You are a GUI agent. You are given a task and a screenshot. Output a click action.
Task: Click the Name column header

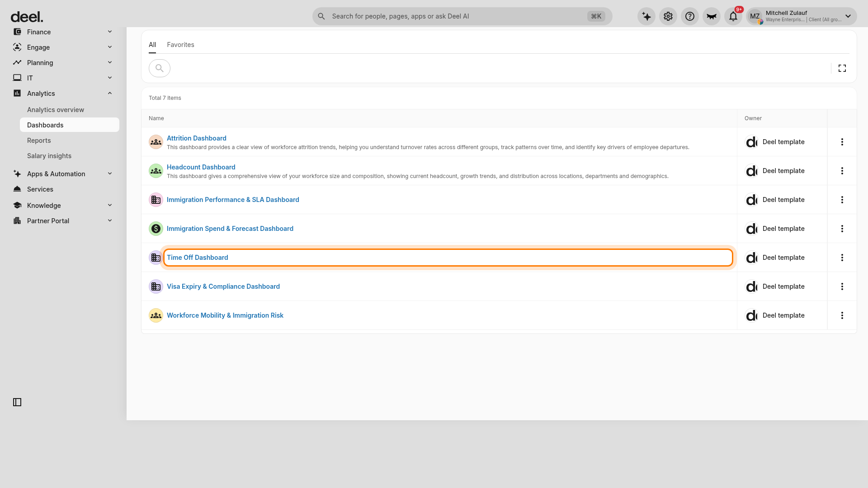click(x=156, y=118)
